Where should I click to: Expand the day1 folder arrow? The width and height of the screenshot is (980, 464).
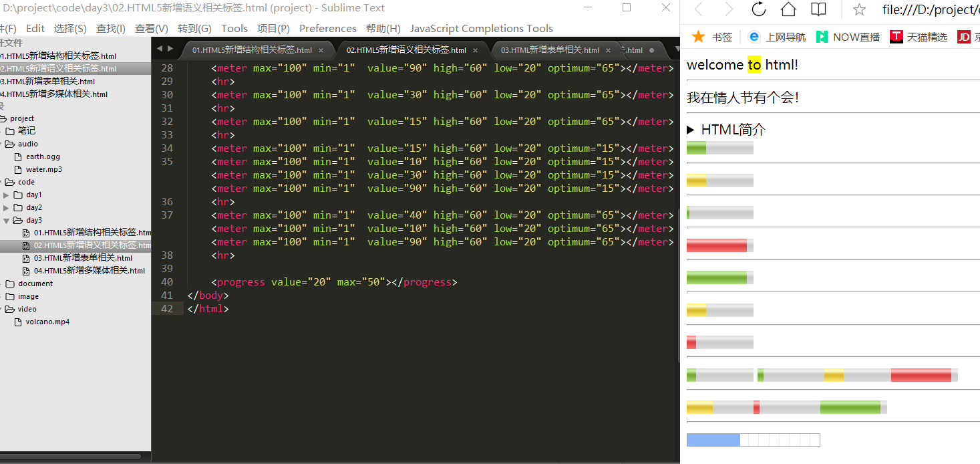pos(6,195)
